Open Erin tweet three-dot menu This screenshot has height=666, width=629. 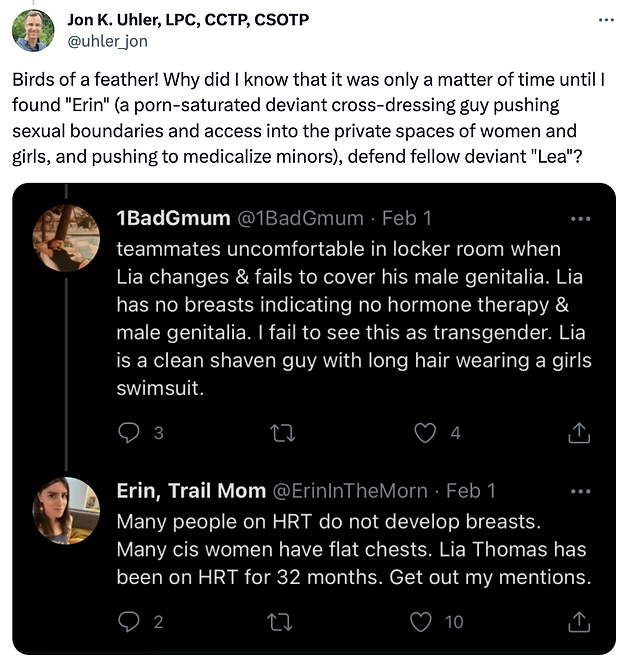(x=579, y=491)
